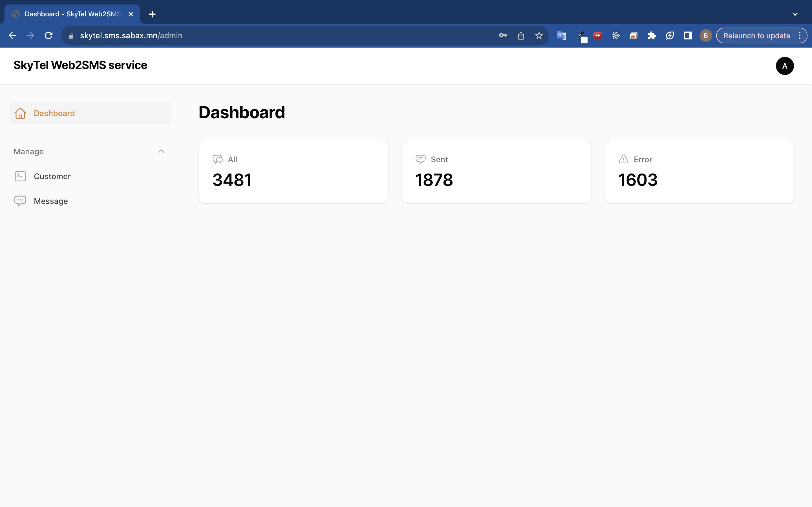Image resolution: width=812 pixels, height=507 pixels.
Task: Bookmark this page with star icon
Action: pos(539,35)
